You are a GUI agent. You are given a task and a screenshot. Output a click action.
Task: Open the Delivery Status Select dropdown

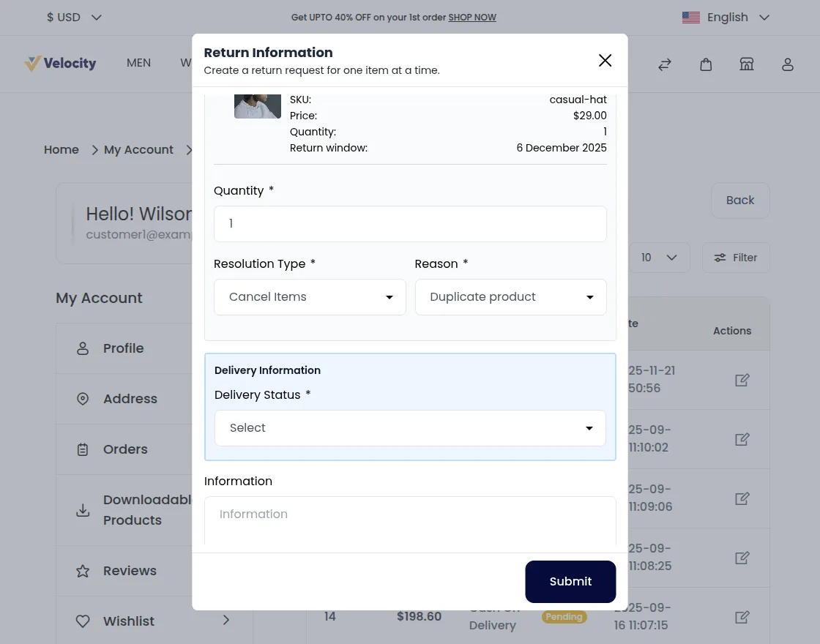pyautogui.click(x=410, y=428)
